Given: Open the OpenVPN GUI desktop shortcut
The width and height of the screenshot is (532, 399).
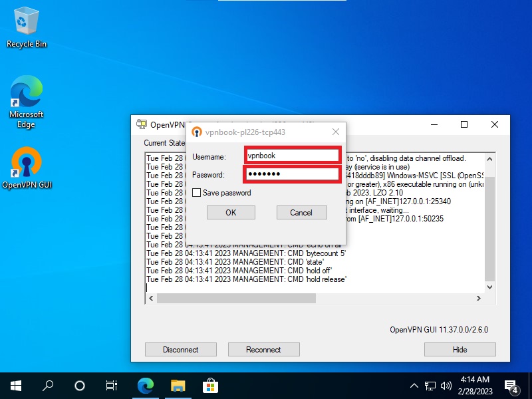Looking at the screenshot, I should click(x=27, y=168).
